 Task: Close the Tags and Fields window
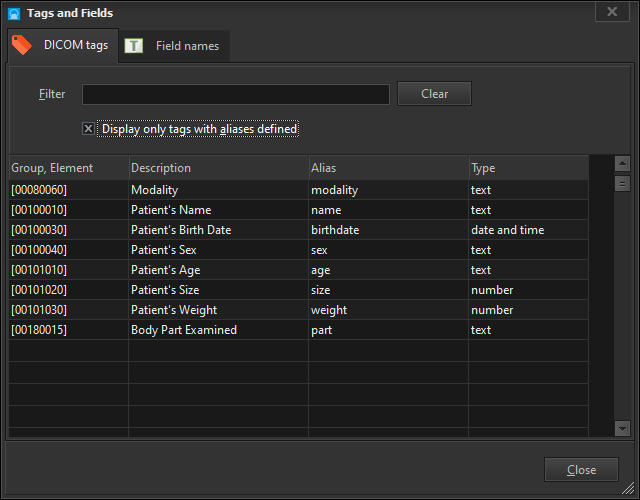580,470
